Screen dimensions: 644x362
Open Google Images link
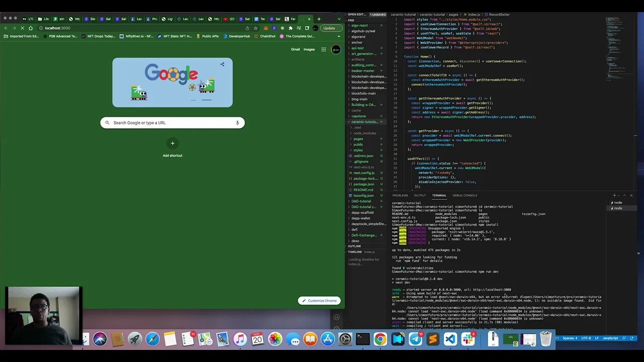[x=309, y=49]
